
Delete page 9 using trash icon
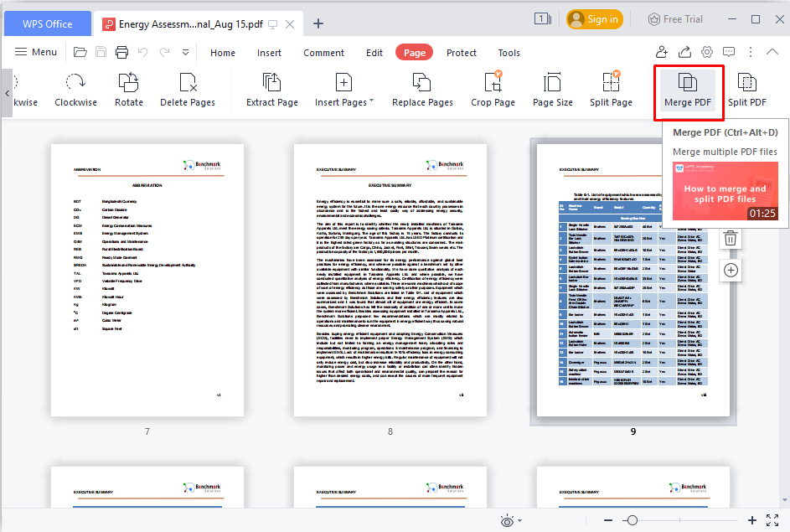pos(731,238)
